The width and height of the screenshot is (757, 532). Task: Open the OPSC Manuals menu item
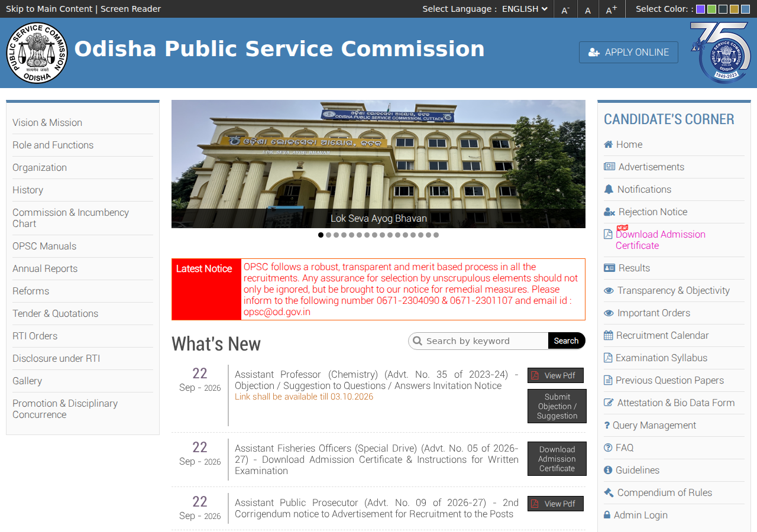pos(44,246)
